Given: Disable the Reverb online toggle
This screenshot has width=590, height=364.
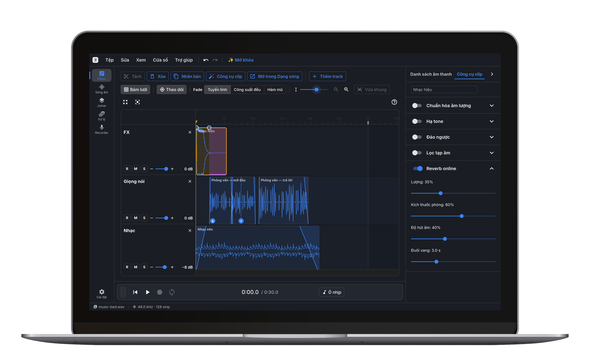Looking at the screenshot, I should click(x=418, y=168).
